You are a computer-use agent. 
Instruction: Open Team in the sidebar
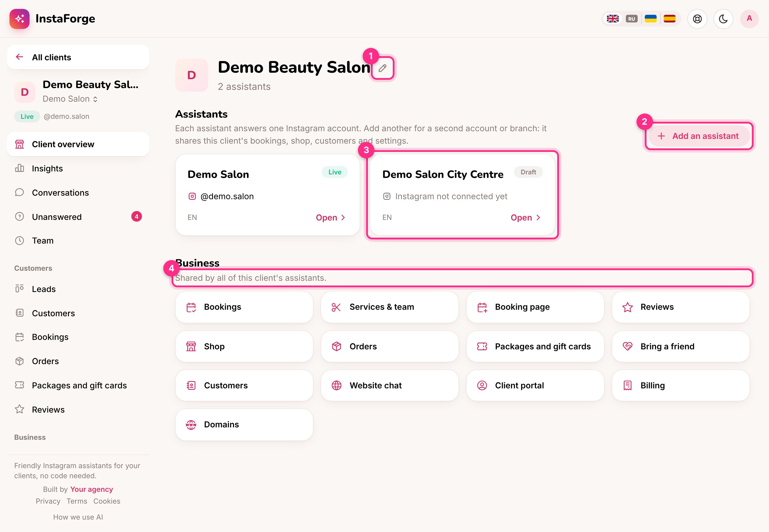(78, 241)
